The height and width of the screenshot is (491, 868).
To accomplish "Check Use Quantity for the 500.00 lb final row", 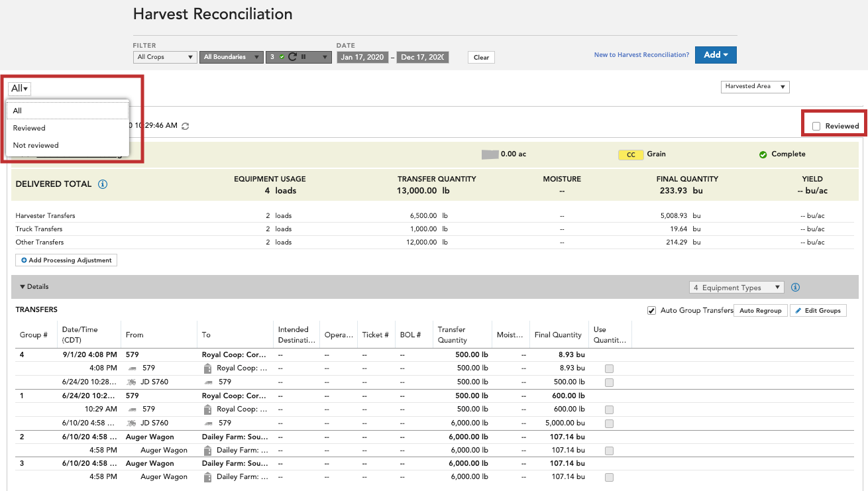I will point(609,382).
